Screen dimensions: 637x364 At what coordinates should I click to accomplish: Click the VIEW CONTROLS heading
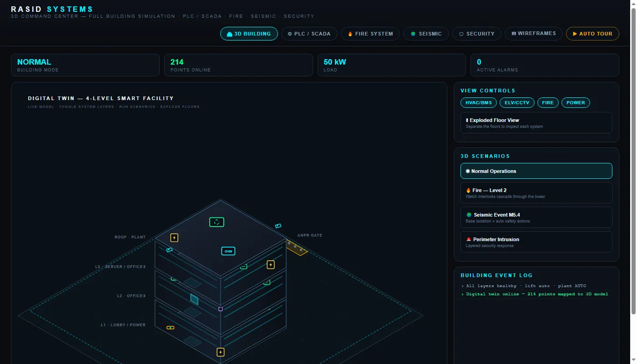pyautogui.click(x=488, y=91)
